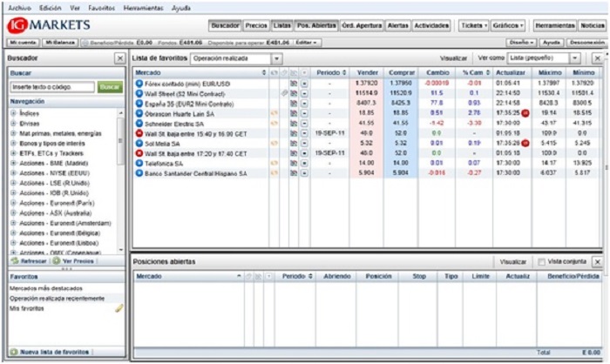Open chart icon for Telefonica SA row
The height and width of the screenshot is (364, 610).
294,164
